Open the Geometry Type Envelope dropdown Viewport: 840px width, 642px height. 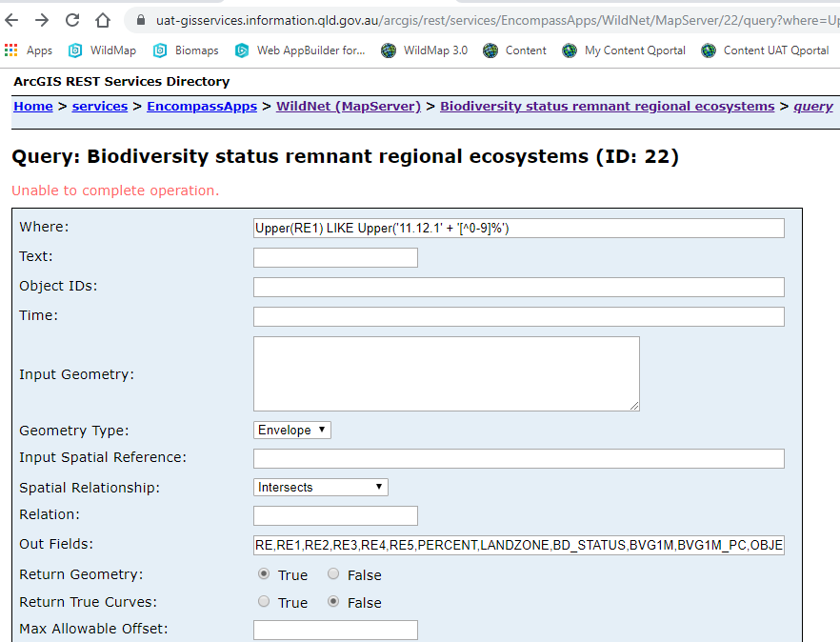[292, 430]
